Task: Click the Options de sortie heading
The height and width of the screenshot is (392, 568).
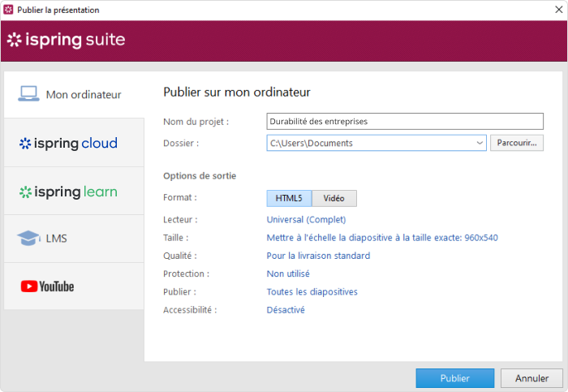Action: (200, 176)
